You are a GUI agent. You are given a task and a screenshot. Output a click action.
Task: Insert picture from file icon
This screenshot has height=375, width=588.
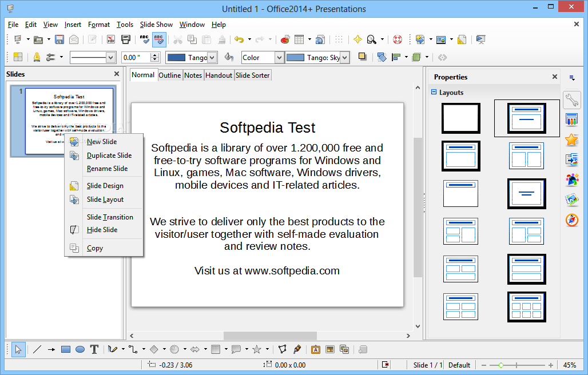click(330, 349)
